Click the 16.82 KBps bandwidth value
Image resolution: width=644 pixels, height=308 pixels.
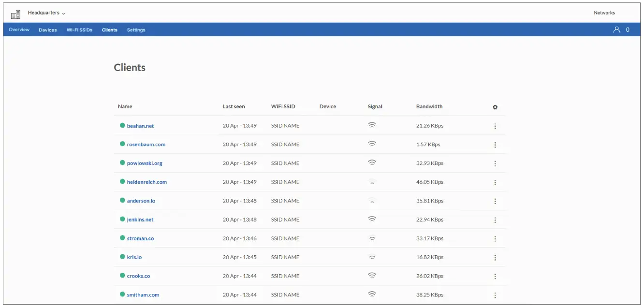pyautogui.click(x=430, y=257)
